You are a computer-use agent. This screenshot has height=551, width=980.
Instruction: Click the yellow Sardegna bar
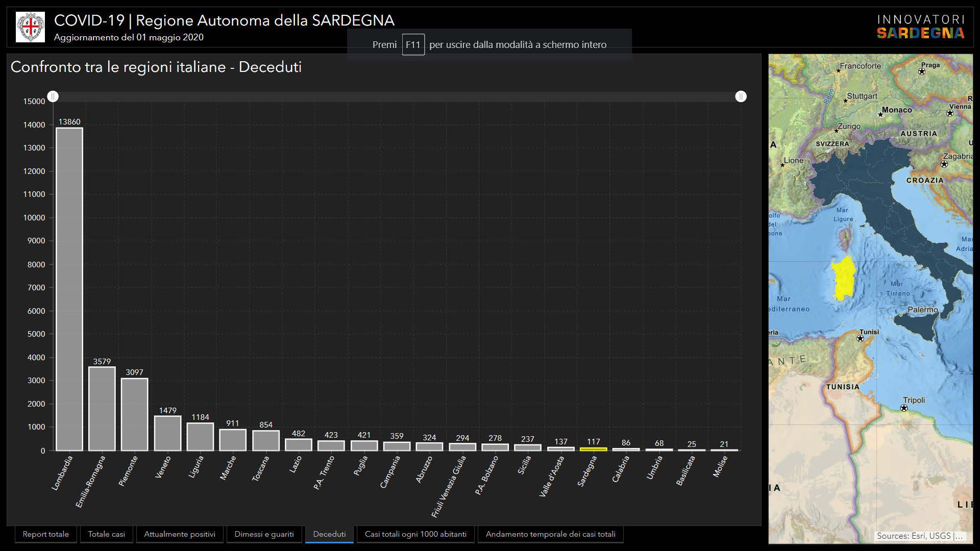(x=593, y=449)
